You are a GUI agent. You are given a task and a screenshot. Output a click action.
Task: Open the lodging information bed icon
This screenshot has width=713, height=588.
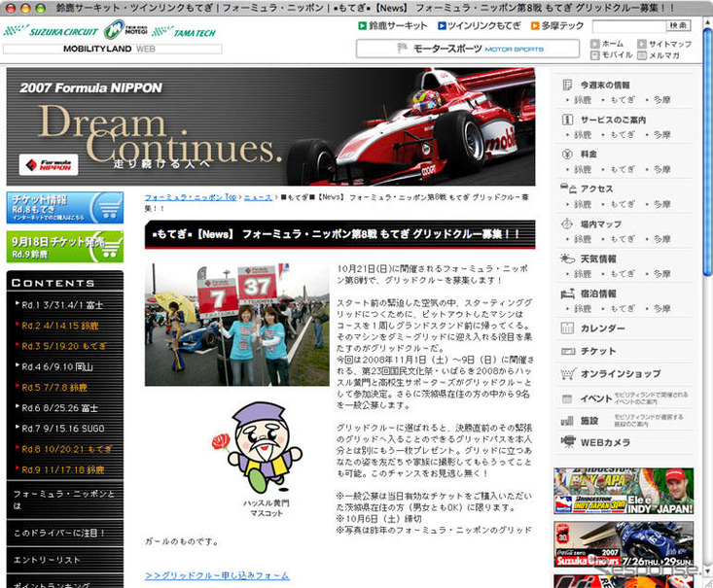click(567, 294)
